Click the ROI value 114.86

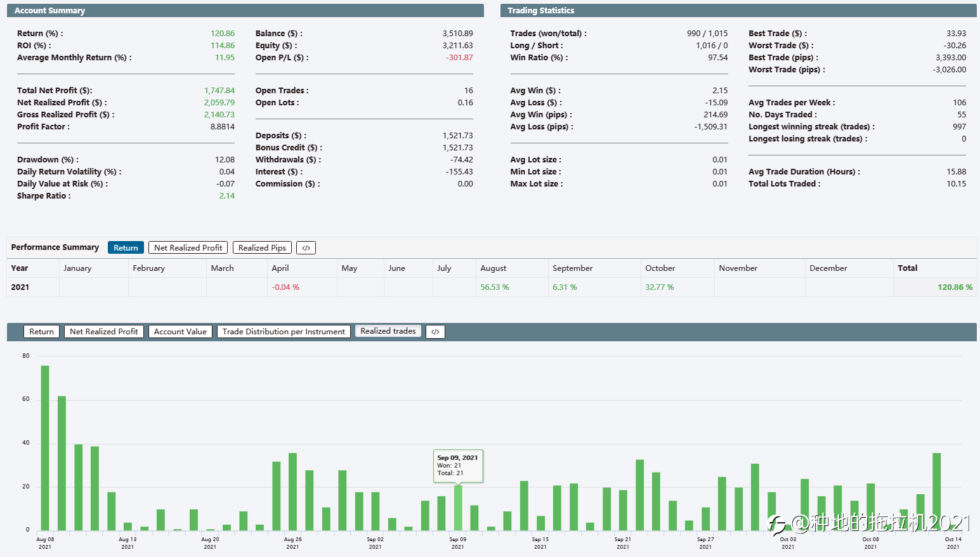(223, 46)
